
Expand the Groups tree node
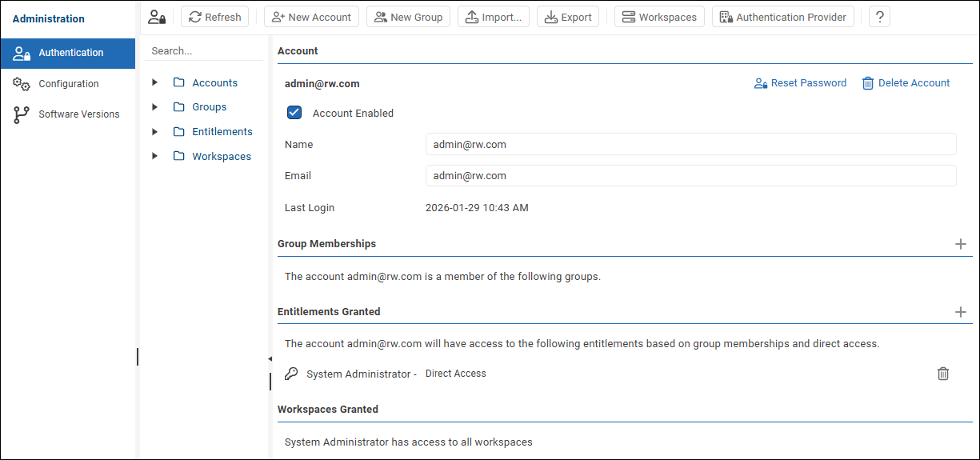pyautogui.click(x=155, y=107)
